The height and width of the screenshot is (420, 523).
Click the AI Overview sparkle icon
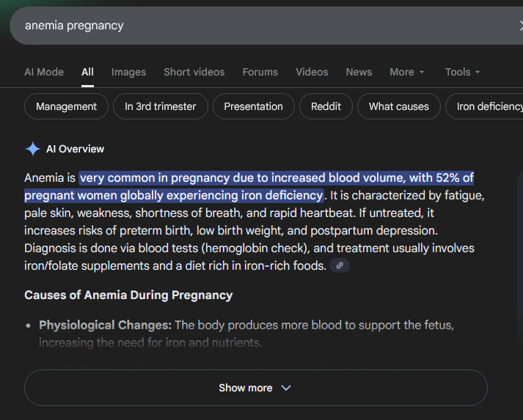tap(33, 149)
